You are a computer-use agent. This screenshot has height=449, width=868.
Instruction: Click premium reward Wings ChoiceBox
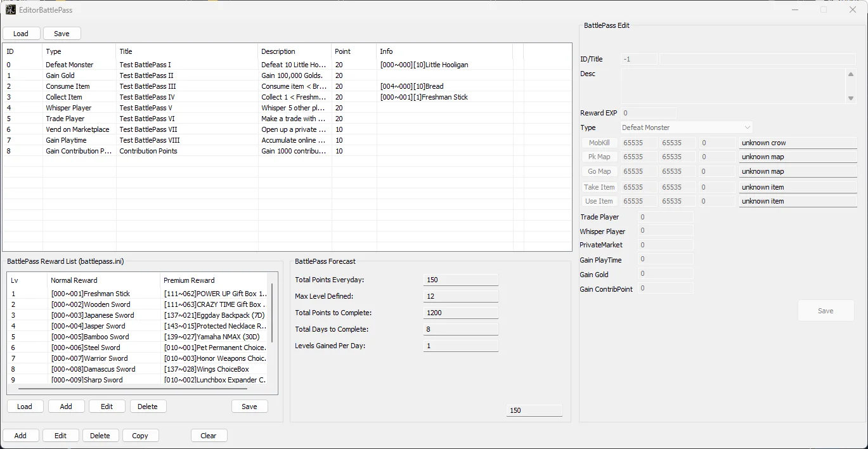(206, 369)
